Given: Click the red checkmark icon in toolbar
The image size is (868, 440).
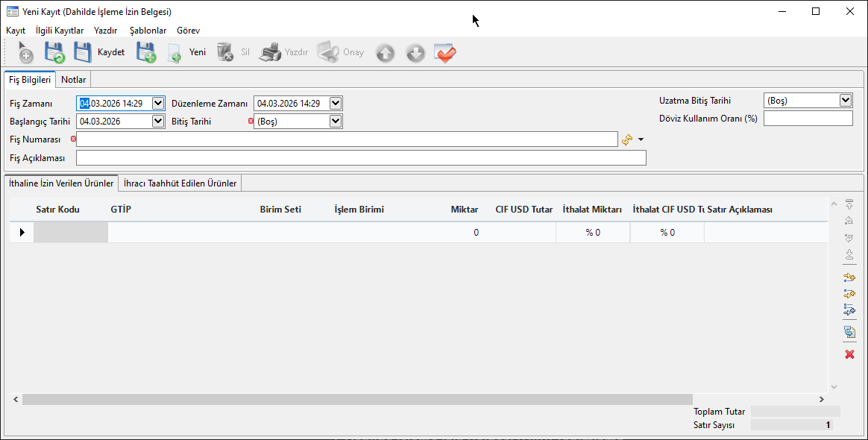Looking at the screenshot, I should click(445, 53).
